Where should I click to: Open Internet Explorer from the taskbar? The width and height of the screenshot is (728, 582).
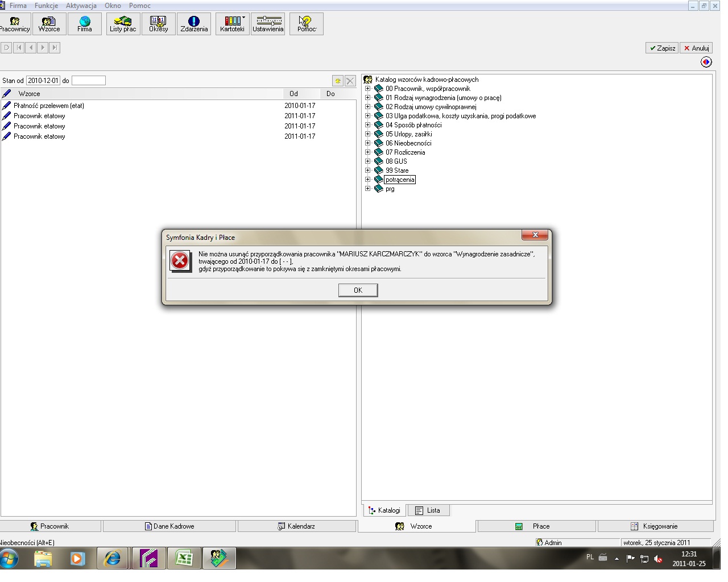pos(113,559)
